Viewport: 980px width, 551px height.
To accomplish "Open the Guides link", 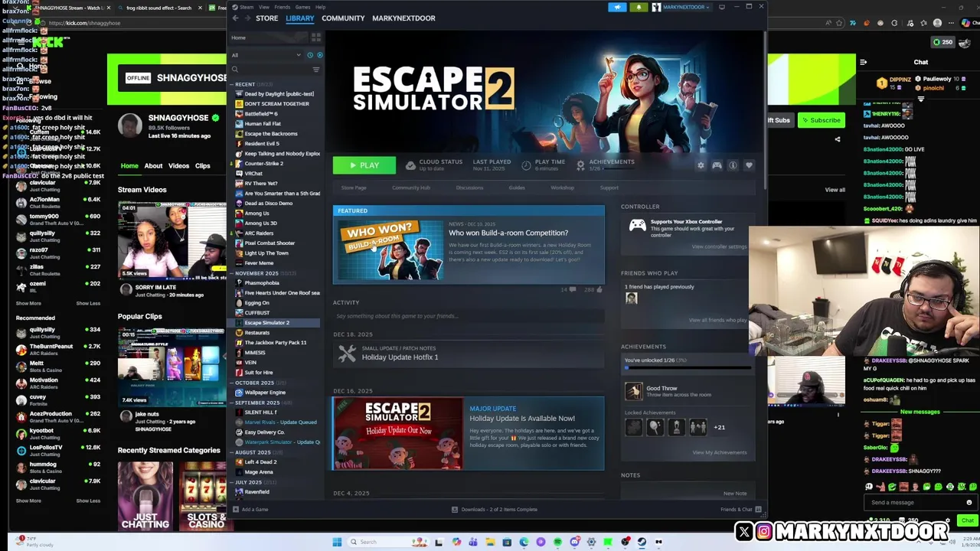I will (517, 187).
